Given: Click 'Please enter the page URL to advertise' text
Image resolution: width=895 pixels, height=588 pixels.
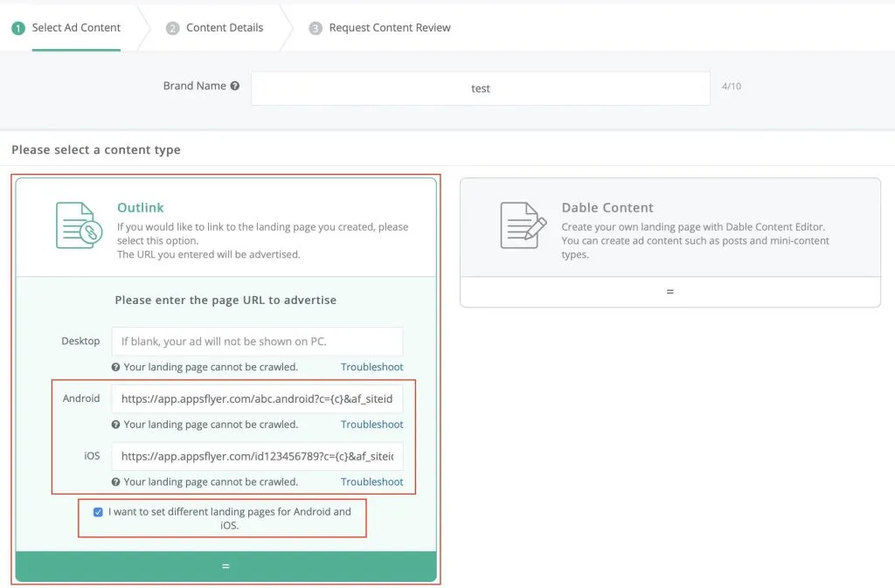Looking at the screenshot, I should tap(225, 301).
